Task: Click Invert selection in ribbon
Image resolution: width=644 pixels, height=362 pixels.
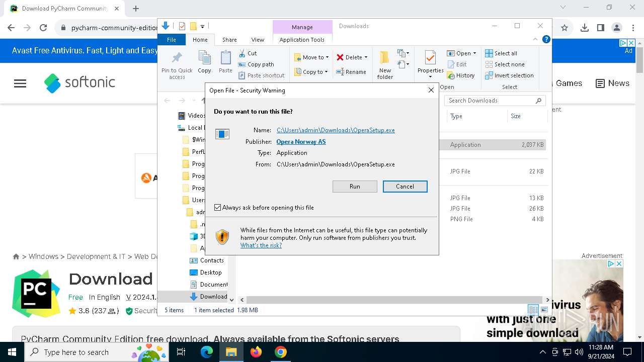Action: click(509, 75)
